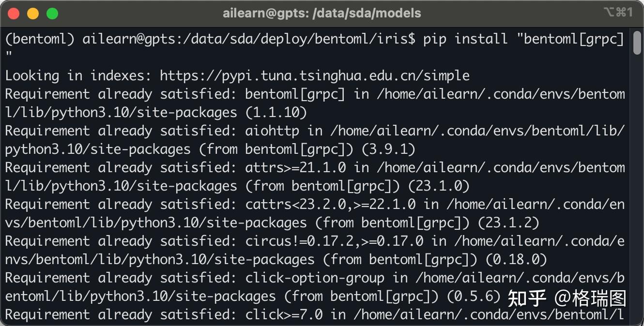Screen dimensions: 644x326
Task: Open the pypi.tuna.tsinghua.edu.cn index URL
Action: [315, 75]
